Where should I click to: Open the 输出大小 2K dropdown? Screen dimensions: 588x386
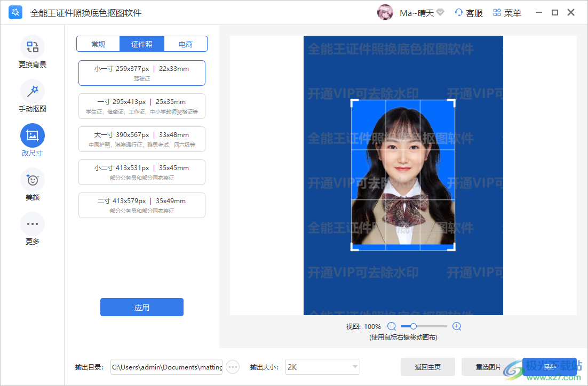point(322,367)
